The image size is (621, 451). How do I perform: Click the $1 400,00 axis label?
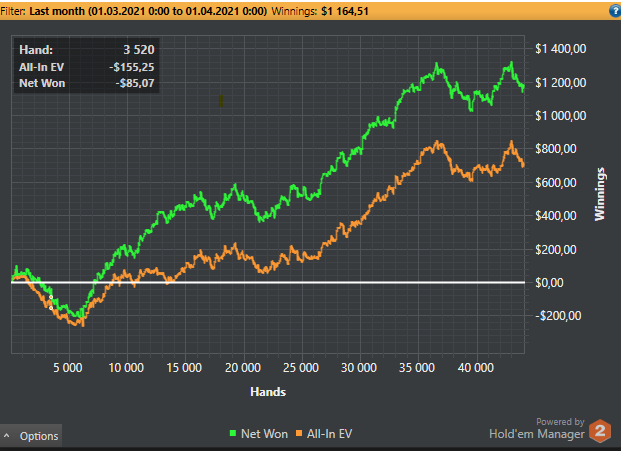[x=560, y=49]
